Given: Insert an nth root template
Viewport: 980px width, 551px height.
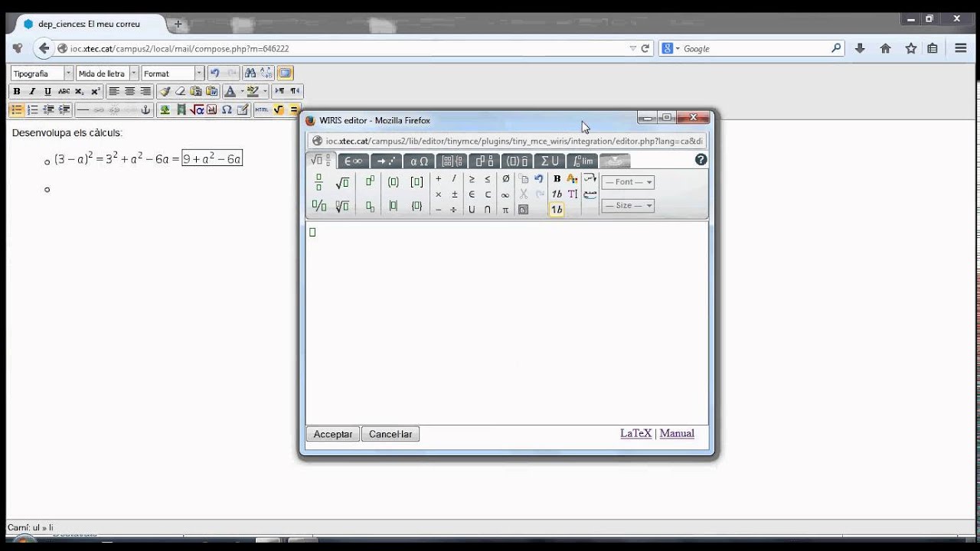Looking at the screenshot, I should pyautogui.click(x=342, y=206).
